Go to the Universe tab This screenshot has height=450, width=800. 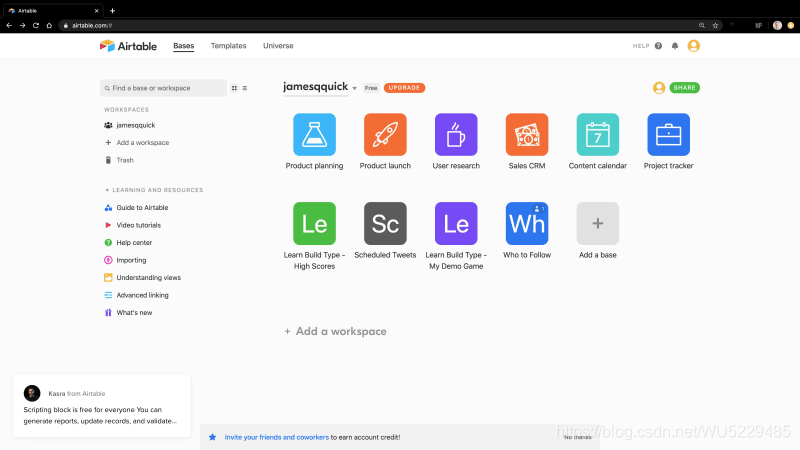tap(278, 46)
